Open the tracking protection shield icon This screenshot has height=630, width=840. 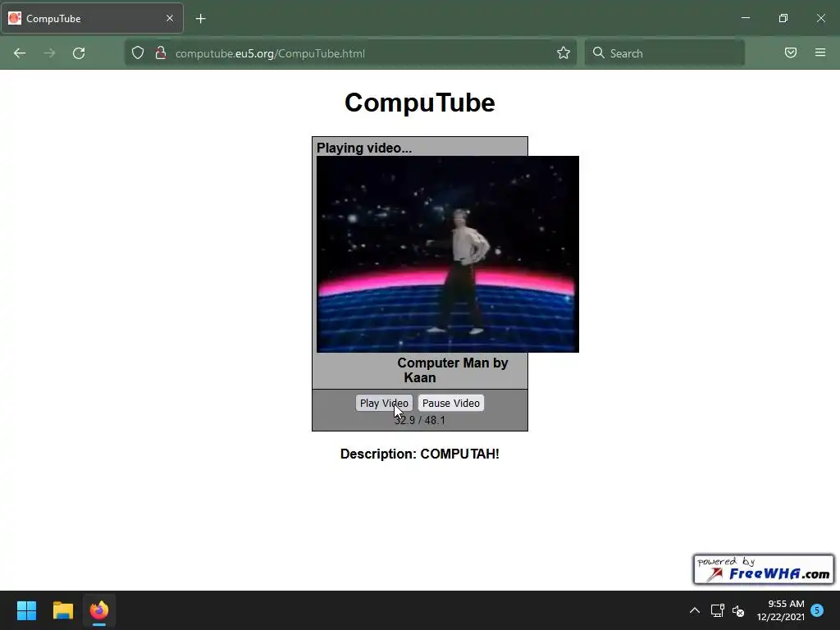(138, 53)
